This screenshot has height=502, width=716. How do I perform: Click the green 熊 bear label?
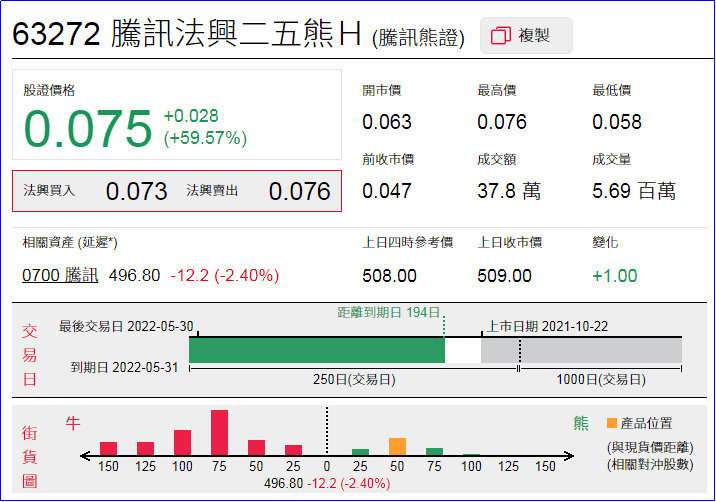tap(581, 424)
